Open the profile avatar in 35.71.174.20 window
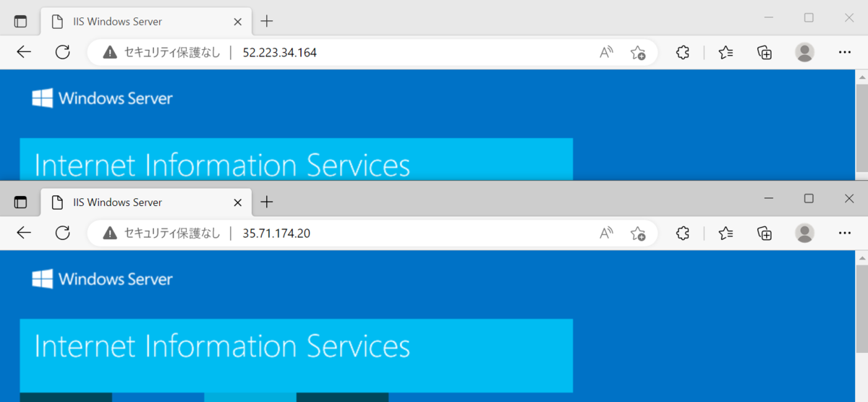Image resolution: width=868 pixels, height=402 pixels. click(804, 233)
